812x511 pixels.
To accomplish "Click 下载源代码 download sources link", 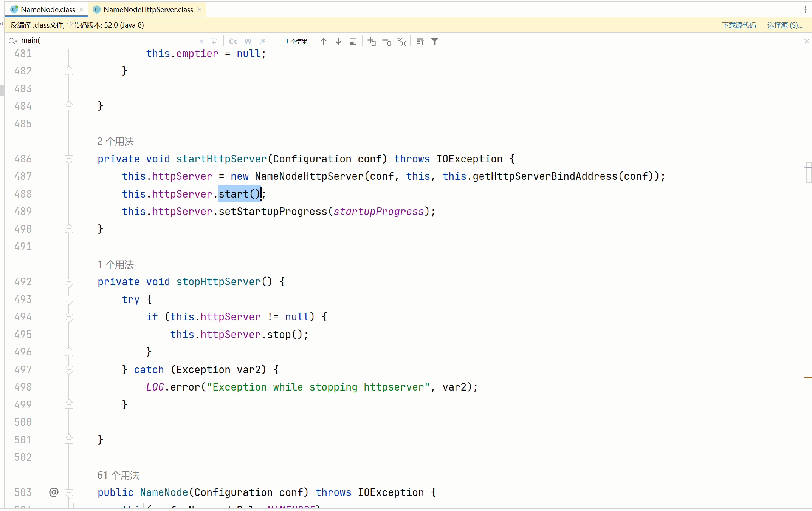I will pos(739,25).
